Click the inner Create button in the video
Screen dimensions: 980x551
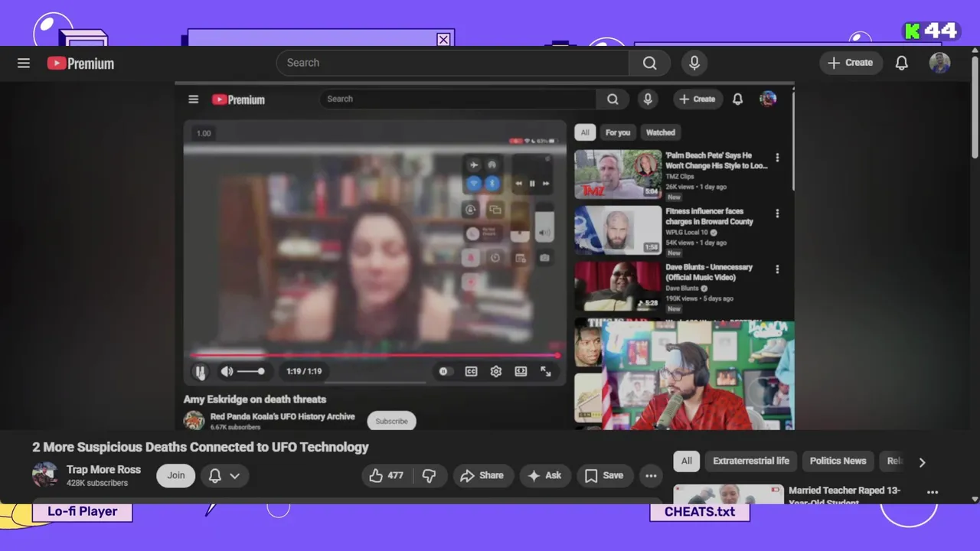pyautogui.click(x=697, y=99)
